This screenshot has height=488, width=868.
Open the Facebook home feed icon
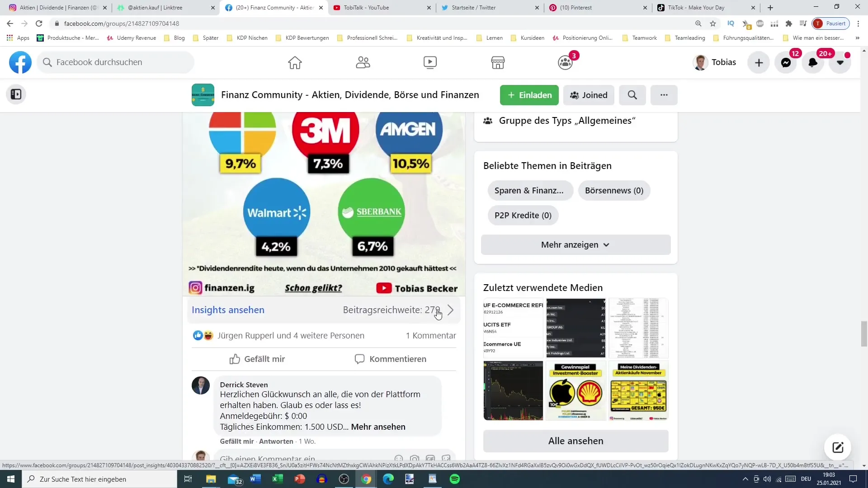(295, 62)
